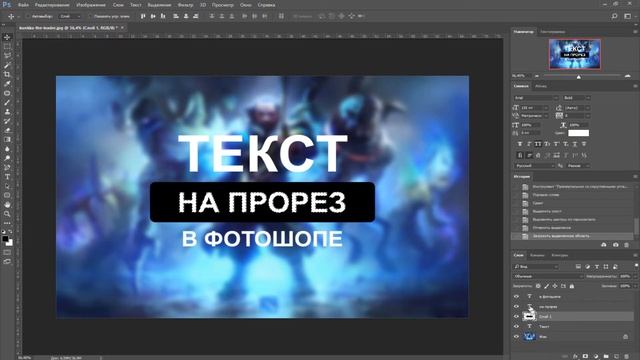Open the layer blend mode dropdown (Обычные)
The image size is (640, 360).
pos(548,276)
